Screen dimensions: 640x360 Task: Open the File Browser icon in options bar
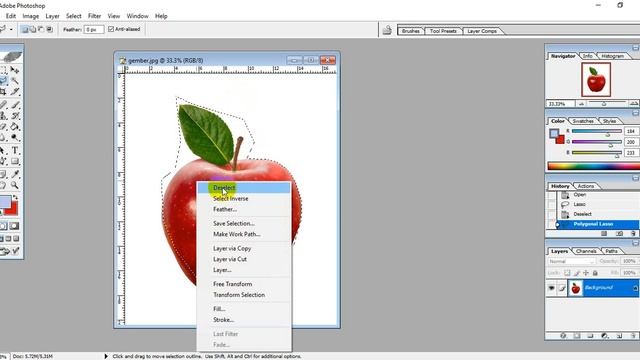[x=387, y=30]
